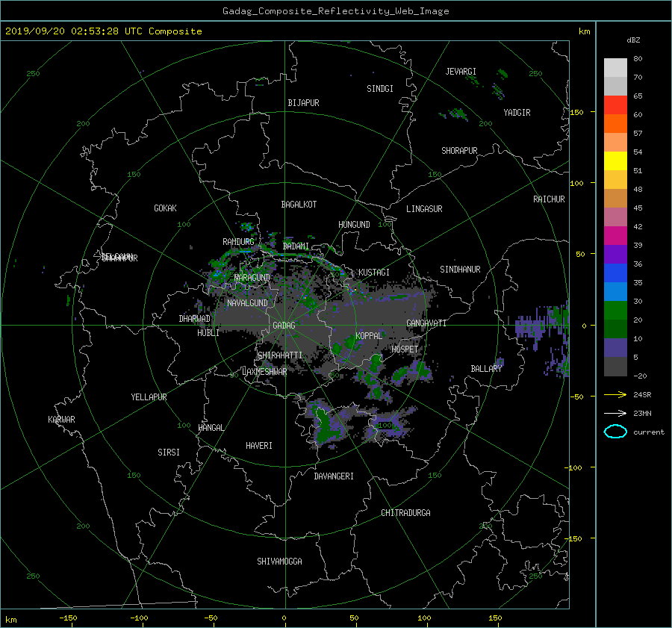The height and width of the screenshot is (628, 672).
Task: Click the YADGIR city label
Action: click(x=517, y=113)
